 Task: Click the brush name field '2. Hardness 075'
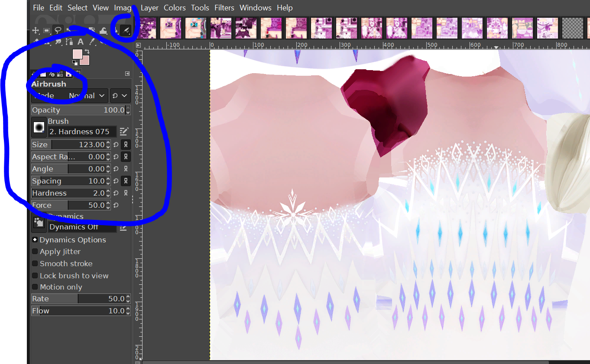tap(82, 132)
